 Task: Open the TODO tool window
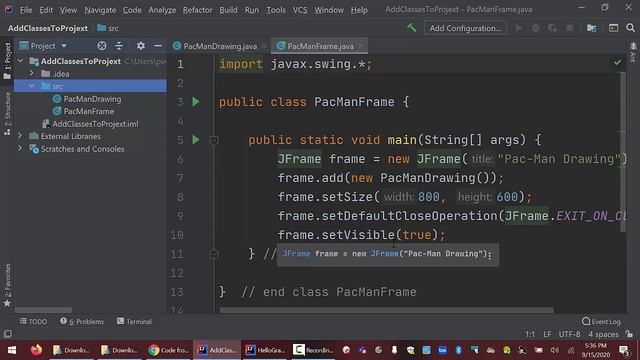pyautogui.click(x=33, y=322)
